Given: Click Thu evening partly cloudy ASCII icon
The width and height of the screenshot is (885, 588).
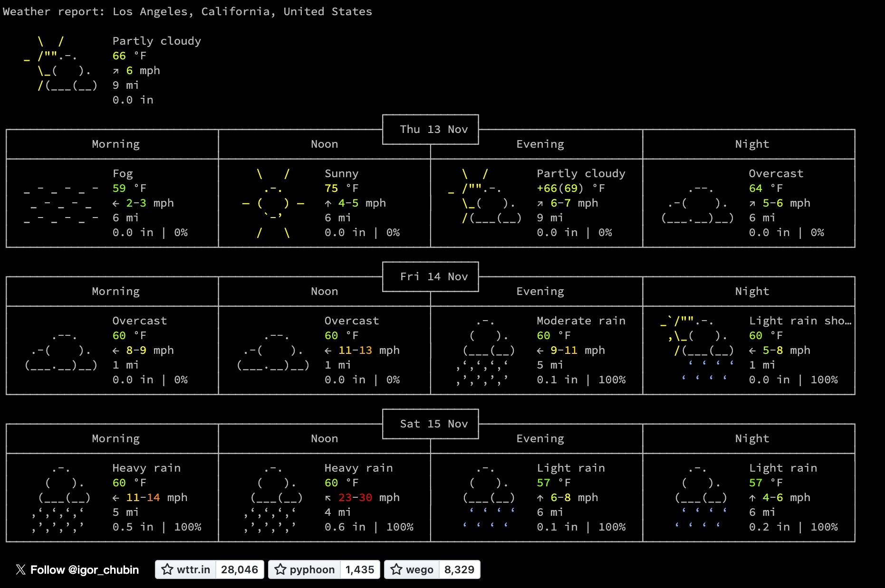Looking at the screenshot, I should pyautogui.click(x=485, y=196).
